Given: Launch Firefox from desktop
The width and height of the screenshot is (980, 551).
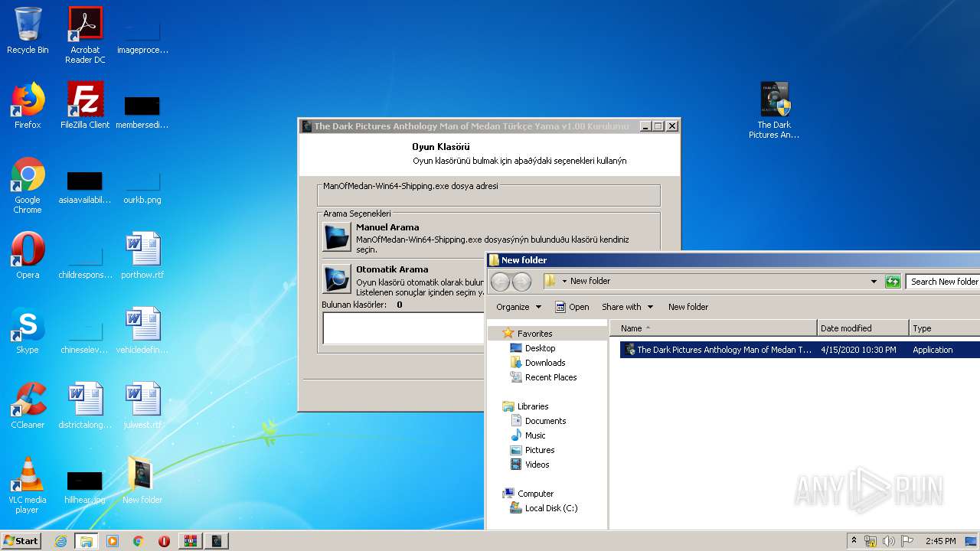Looking at the screenshot, I should pos(28,106).
